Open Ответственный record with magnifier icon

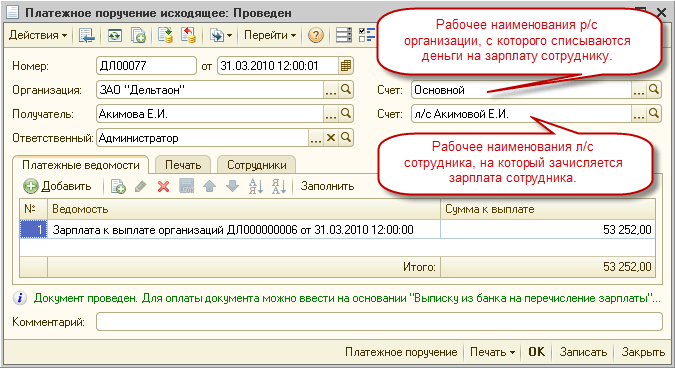pyautogui.click(x=346, y=138)
